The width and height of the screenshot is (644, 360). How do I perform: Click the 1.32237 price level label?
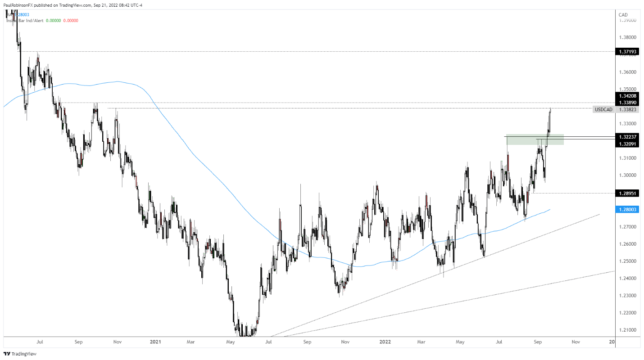tap(627, 136)
